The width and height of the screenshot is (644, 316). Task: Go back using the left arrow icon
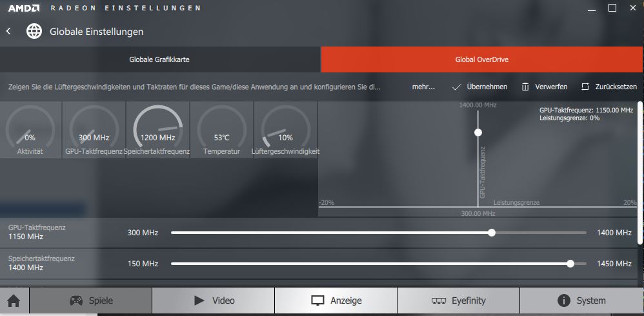click(8, 31)
